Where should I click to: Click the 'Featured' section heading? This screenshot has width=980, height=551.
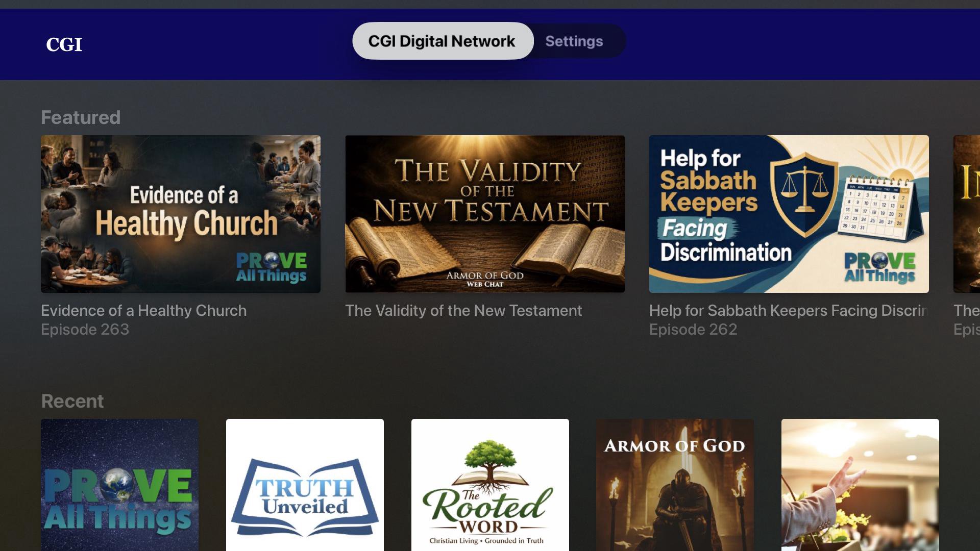[x=81, y=117]
